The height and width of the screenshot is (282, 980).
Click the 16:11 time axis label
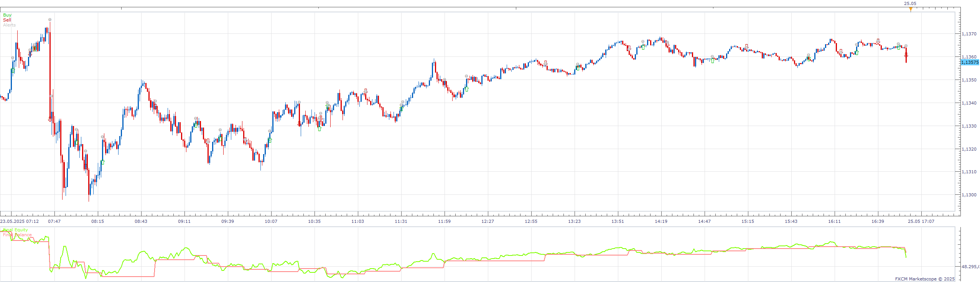835,221
